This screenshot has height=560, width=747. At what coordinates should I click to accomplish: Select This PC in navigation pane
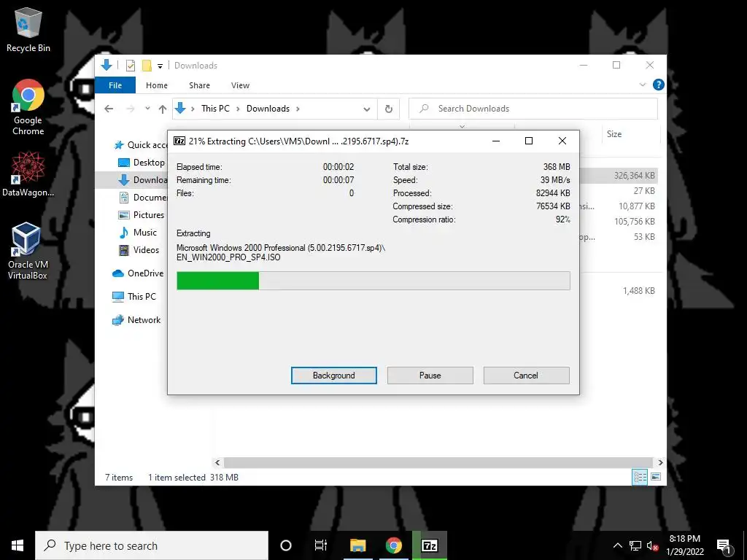tap(134, 297)
